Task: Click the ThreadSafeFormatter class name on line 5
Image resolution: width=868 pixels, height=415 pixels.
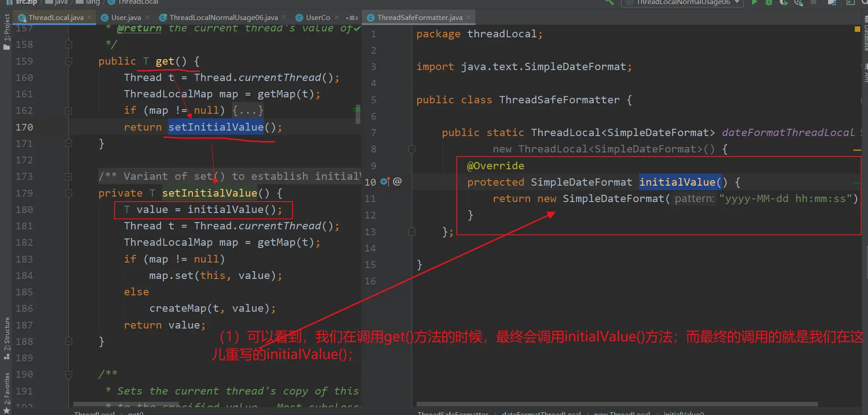Action: 559,100
